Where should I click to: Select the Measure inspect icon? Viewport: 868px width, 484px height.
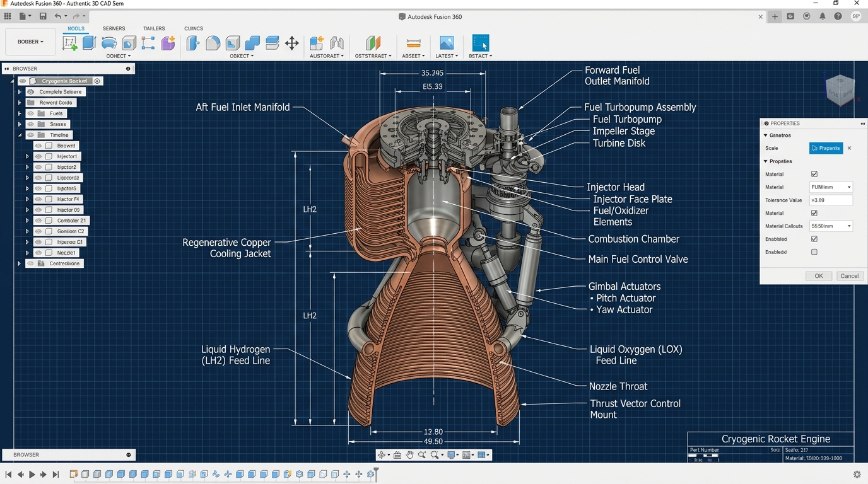pyautogui.click(x=413, y=43)
